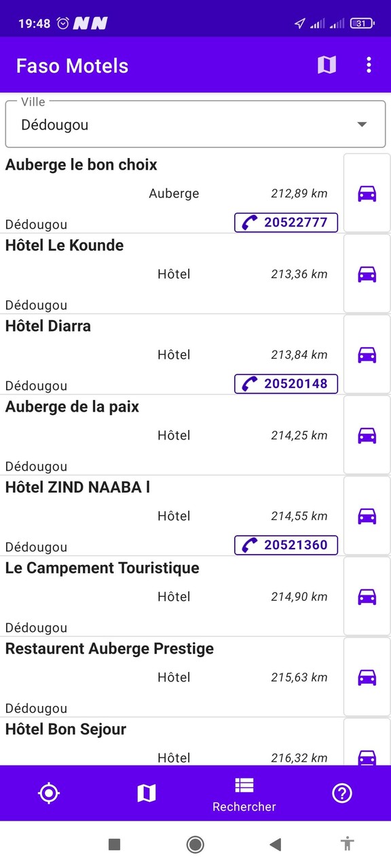
Task: Tap the car icon for Restaurent Auberge Prestige
Action: 367,677
